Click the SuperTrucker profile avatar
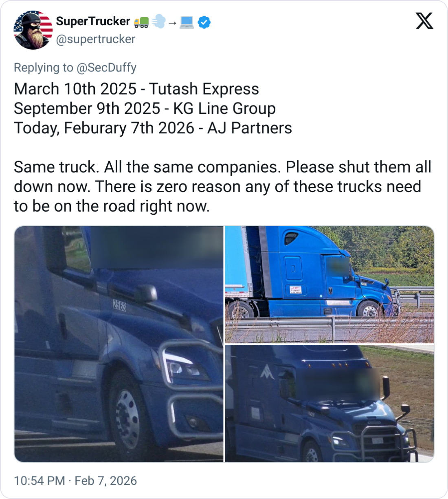Screen dimensions: 448x499 click(x=33, y=30)
